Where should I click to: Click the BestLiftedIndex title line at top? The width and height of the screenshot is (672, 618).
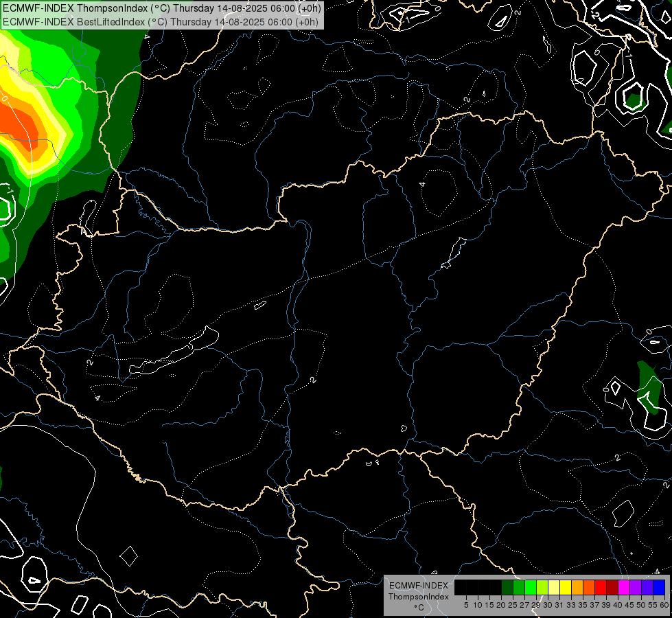(x=161, y=22)
